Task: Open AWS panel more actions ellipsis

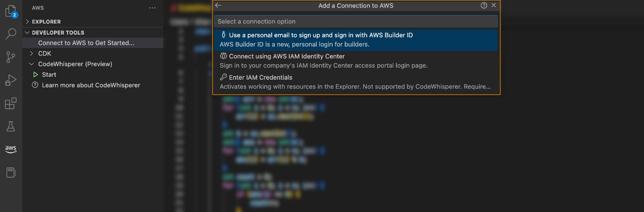Action: 152,8
